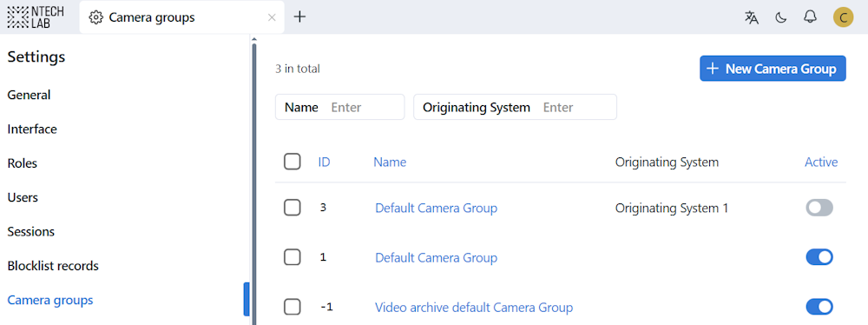Focus the Originating System filter field
This screenshot has height=325, width=868.
point(515,107)
